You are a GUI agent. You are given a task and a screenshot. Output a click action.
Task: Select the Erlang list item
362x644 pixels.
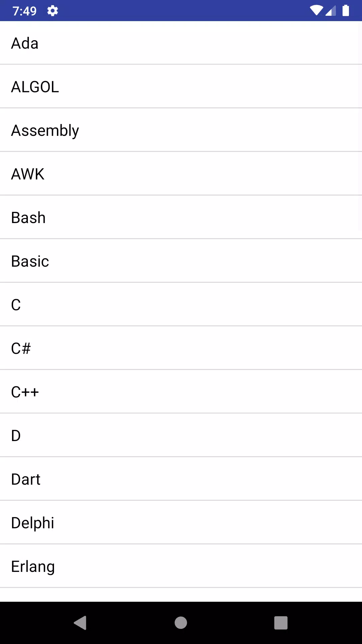[x=181, y=566]
